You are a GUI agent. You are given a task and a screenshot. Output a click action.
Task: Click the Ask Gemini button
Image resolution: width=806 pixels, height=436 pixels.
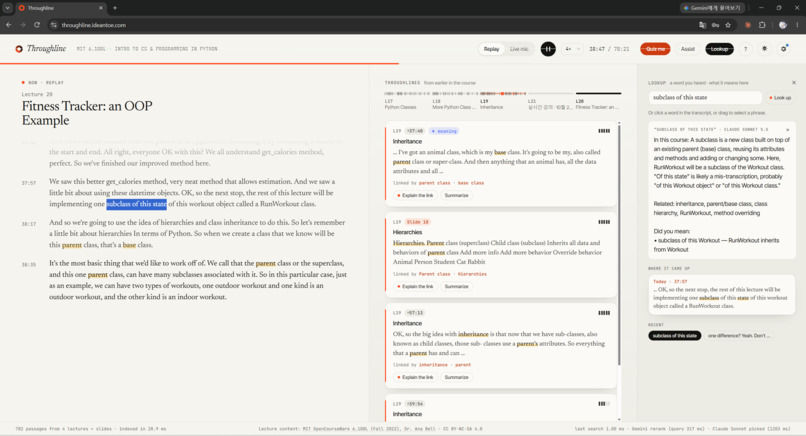(x=712, y=8)
